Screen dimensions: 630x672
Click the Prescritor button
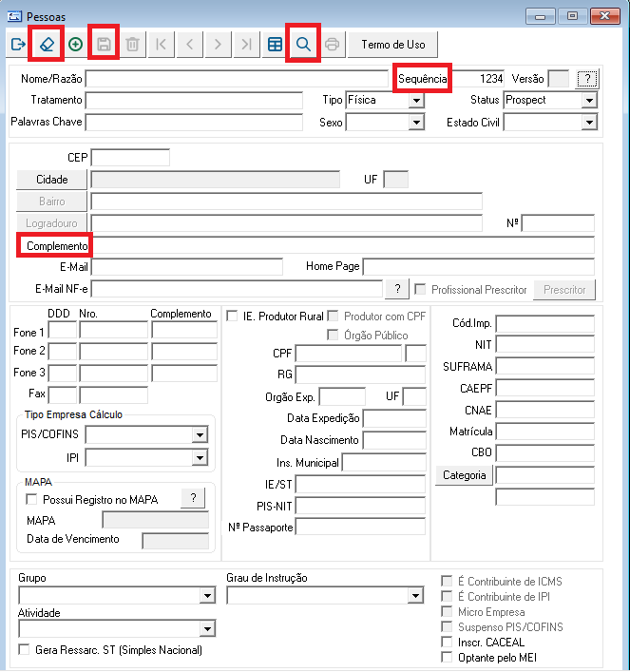tap(564, 290)
